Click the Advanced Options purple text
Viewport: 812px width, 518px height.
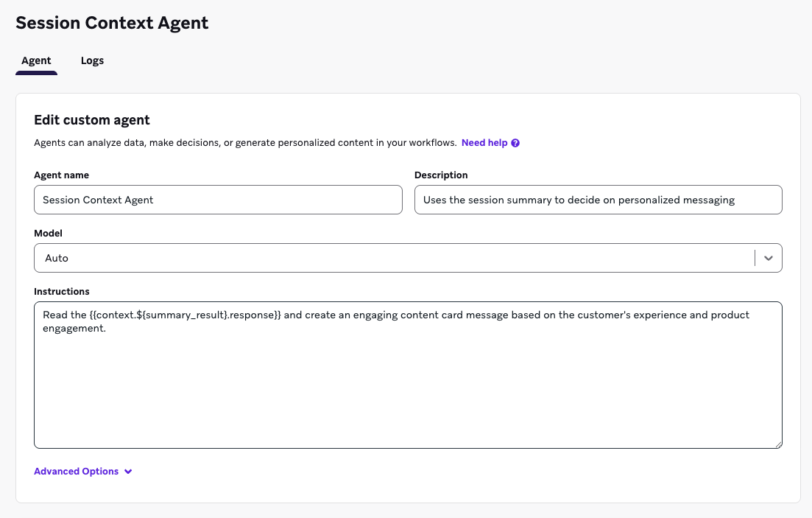click(x=76, y=471)
